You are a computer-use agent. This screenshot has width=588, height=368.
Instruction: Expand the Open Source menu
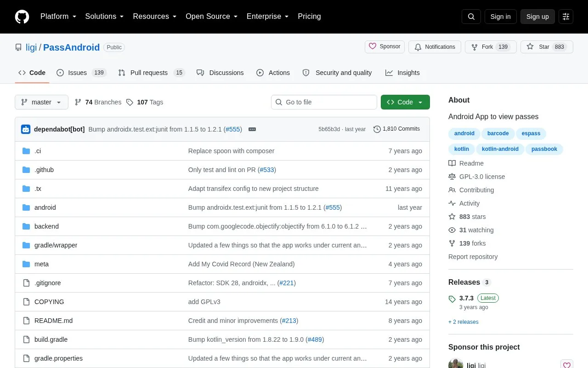[212, 17]
